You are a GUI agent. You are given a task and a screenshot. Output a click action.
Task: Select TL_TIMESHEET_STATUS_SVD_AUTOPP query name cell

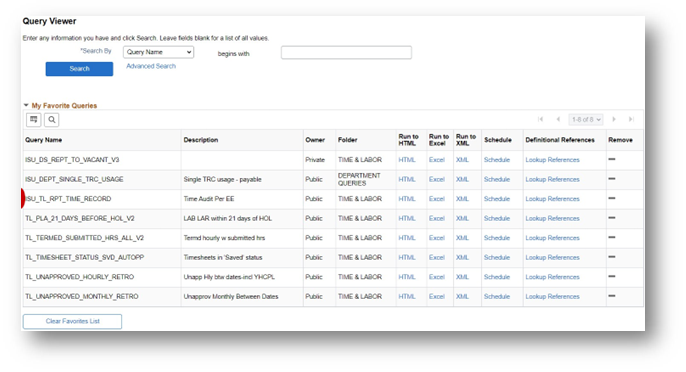pos(84,257)
